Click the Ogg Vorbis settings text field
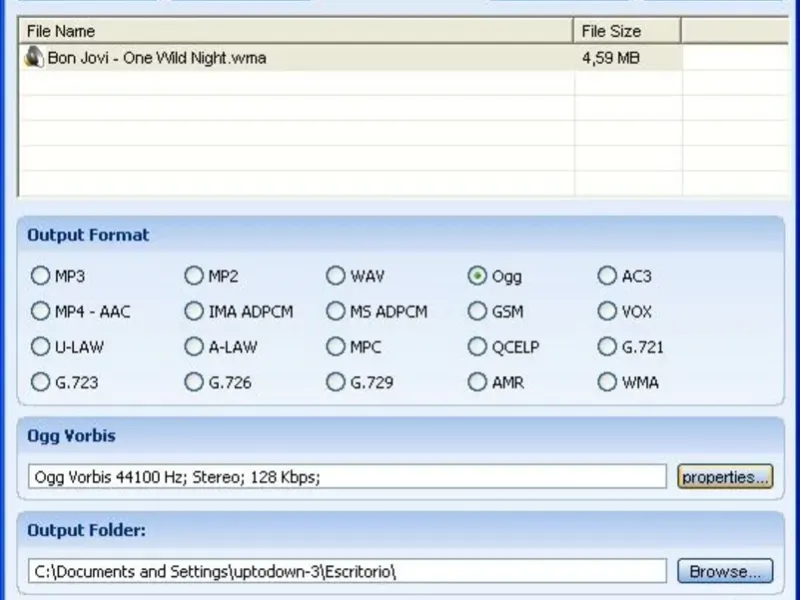The width and height of the screenshot is (800, 600). point(347,477)
